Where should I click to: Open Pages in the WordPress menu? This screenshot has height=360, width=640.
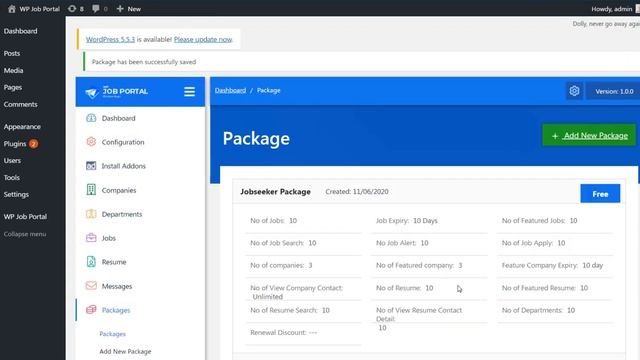click(13, 87)
